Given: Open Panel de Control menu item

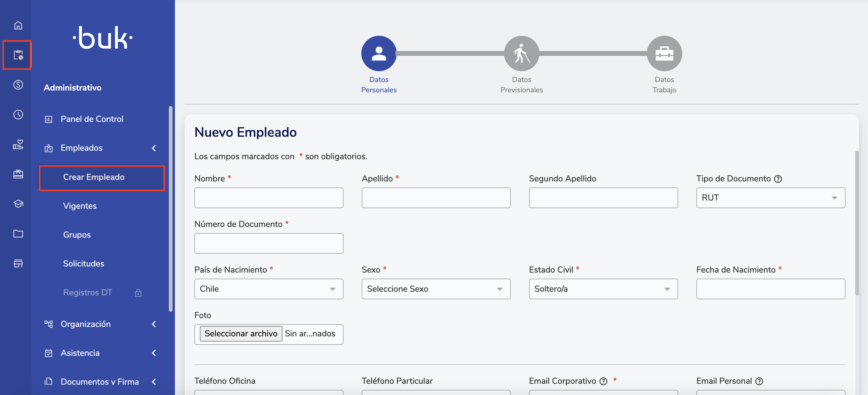Looking at the screenshot, I should pos(92,119).
